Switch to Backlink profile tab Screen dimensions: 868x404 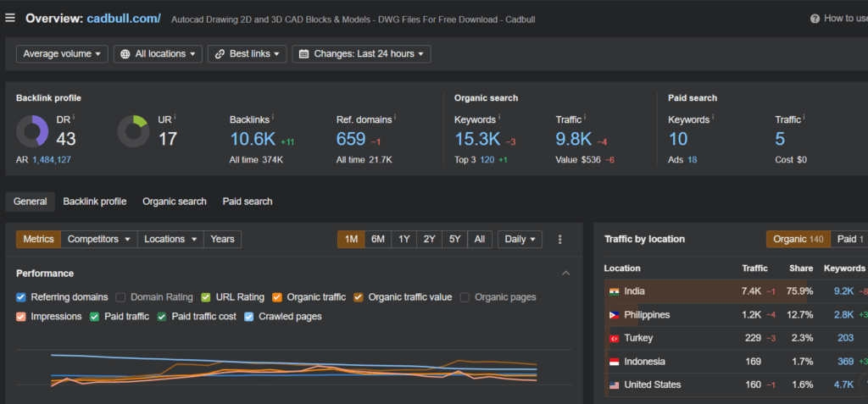tap(95, 202)
